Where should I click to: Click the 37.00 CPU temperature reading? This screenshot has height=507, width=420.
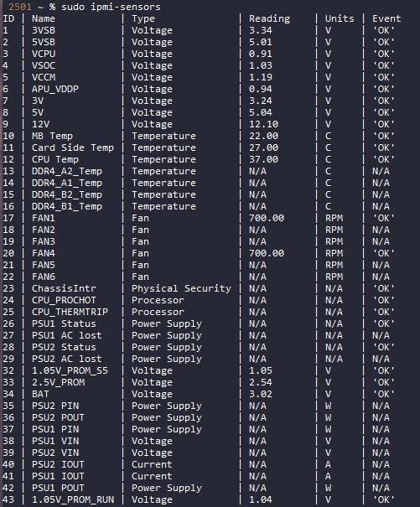[x=263, y=159]
